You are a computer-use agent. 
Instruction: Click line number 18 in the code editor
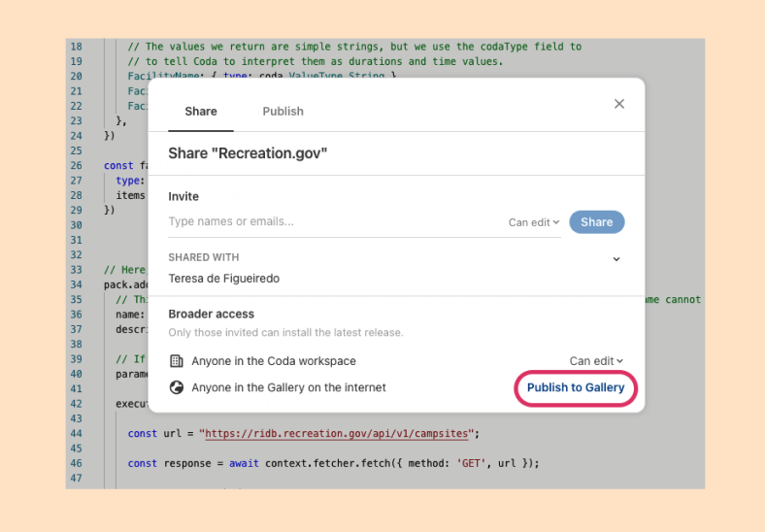(76, 47)
